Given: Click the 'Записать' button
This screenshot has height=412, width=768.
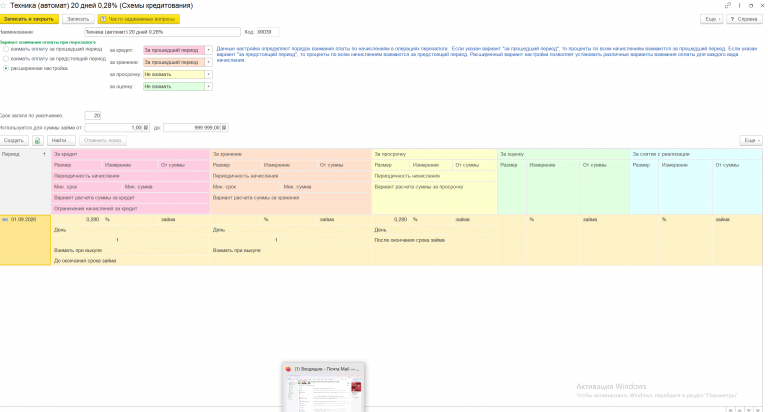Looking at the screenshot, I should (78, 19).
